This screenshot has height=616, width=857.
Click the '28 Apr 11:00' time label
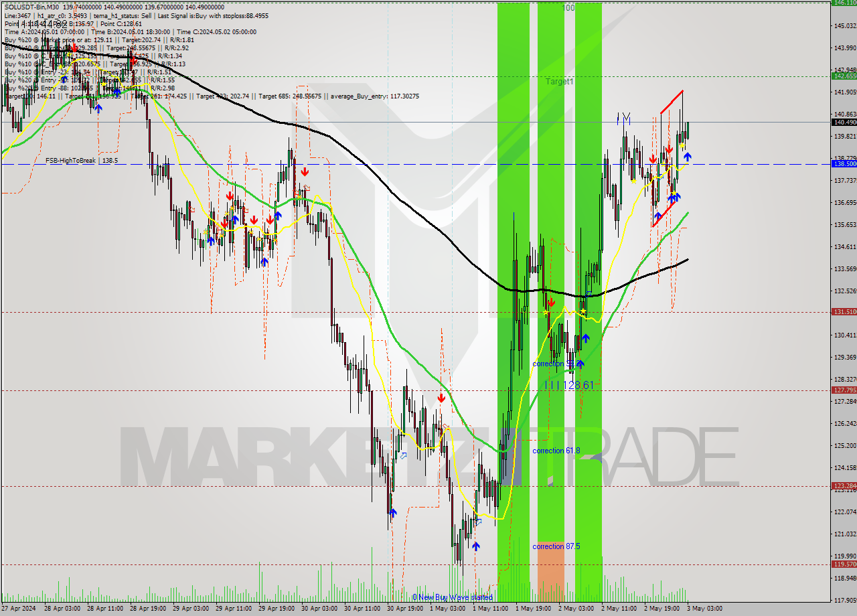106,609
